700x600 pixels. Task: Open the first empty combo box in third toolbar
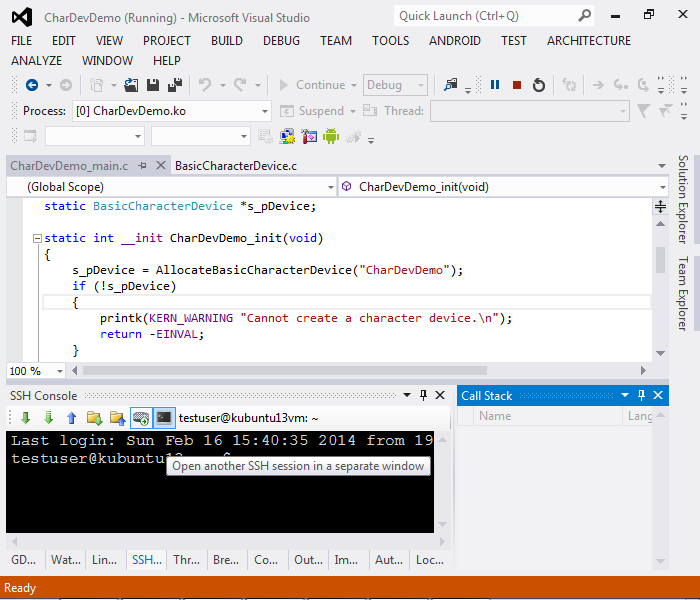pos(95,136)
